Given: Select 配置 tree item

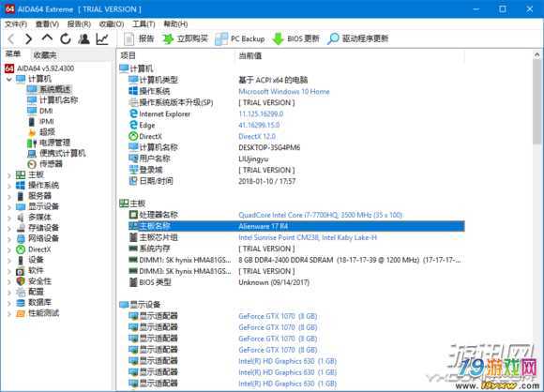Looking at the screenshot, I should coord(36,292).
